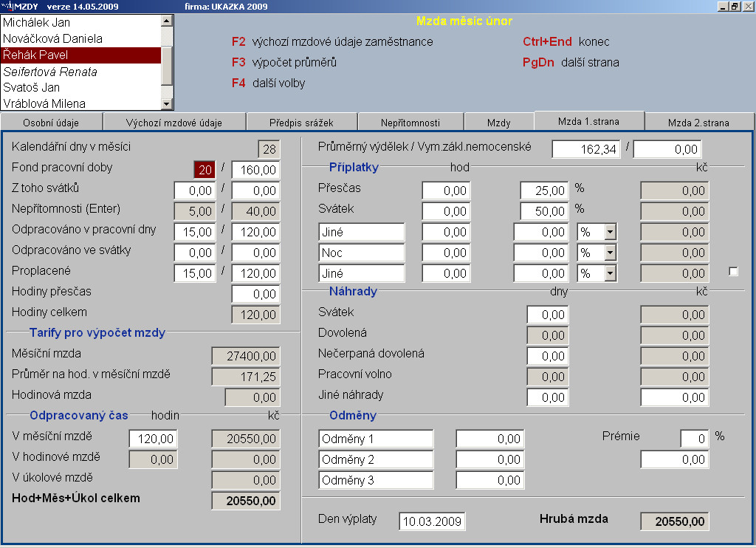The width and height of the screenshot is (756, 548).
Task: Click the Jiné náhrady kč amount field
Action: click(x=675, y=397)
